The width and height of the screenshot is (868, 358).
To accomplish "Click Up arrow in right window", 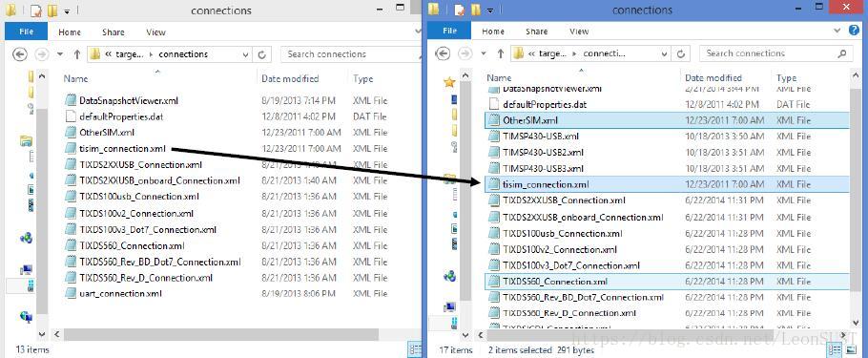I will click(501, 53).
